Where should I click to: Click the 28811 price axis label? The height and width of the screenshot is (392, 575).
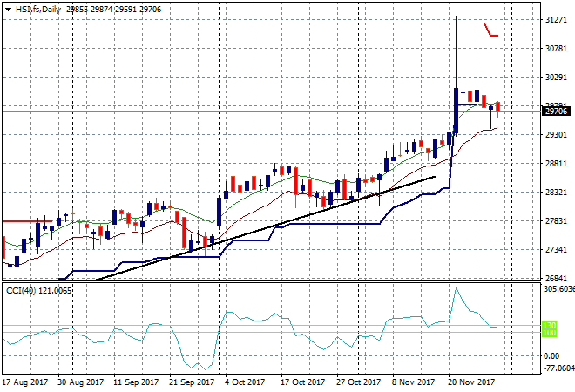click(x=556, y=164)
